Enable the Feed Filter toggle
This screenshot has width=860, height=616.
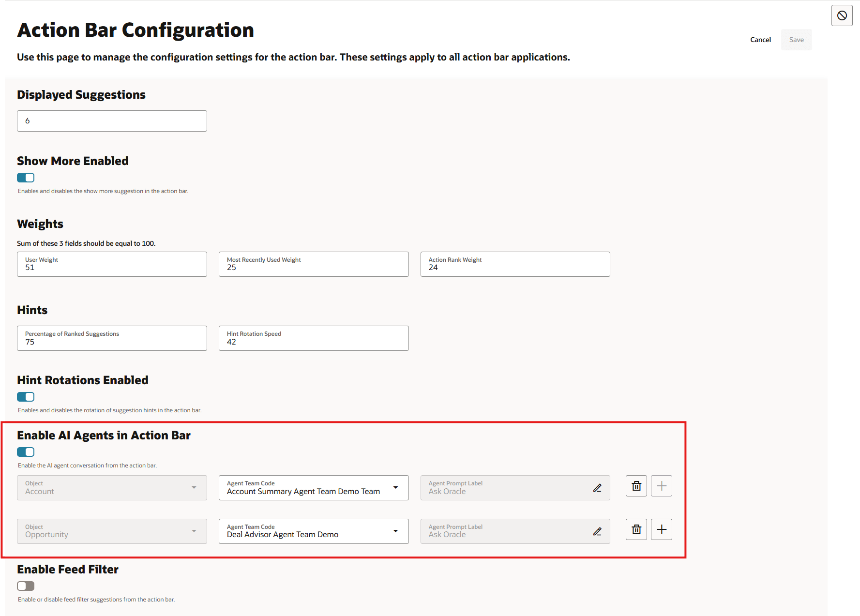pos(25,586)
